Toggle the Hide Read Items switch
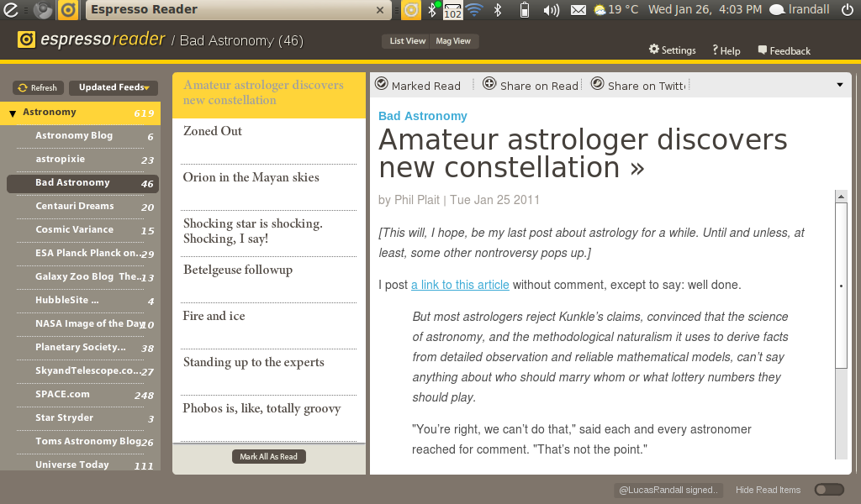 point(828,490)
